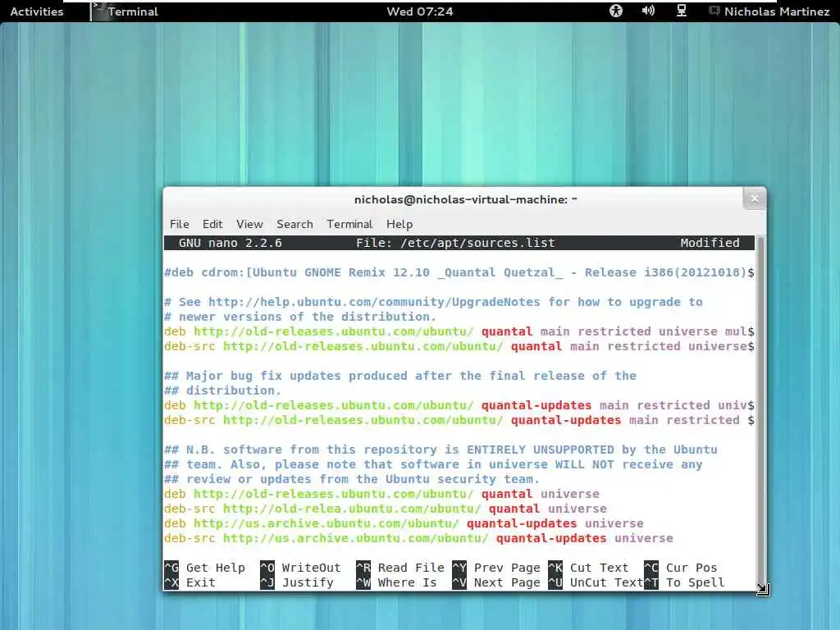840x630 pixels.
Task: Click the ^G Get Help shortcut
Action: tap(204, 568)
